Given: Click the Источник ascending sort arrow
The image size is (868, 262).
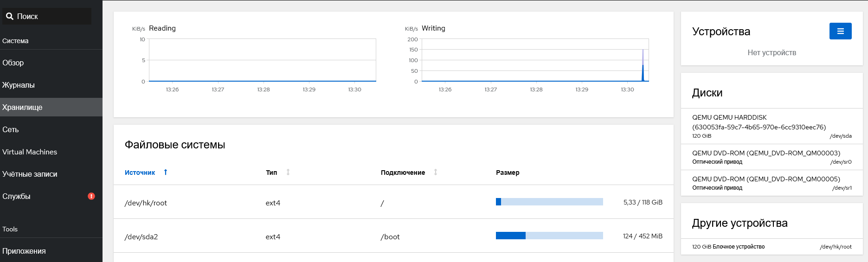Looking at the screenshot, I should [166, 172].
